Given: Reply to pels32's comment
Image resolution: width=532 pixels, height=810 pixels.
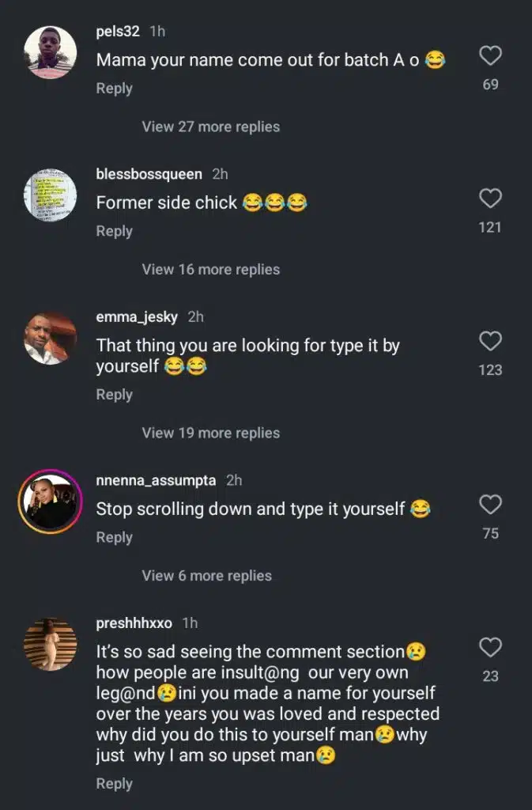Looking at the screenshot, I should point(114,89).
